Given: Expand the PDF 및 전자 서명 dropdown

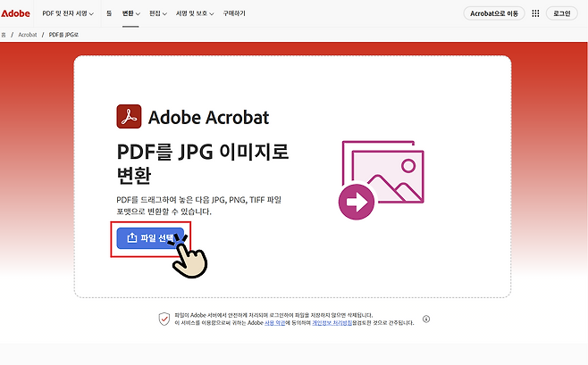Looking at the screenshot, I should pyautogui.click(x=68, y=13).
